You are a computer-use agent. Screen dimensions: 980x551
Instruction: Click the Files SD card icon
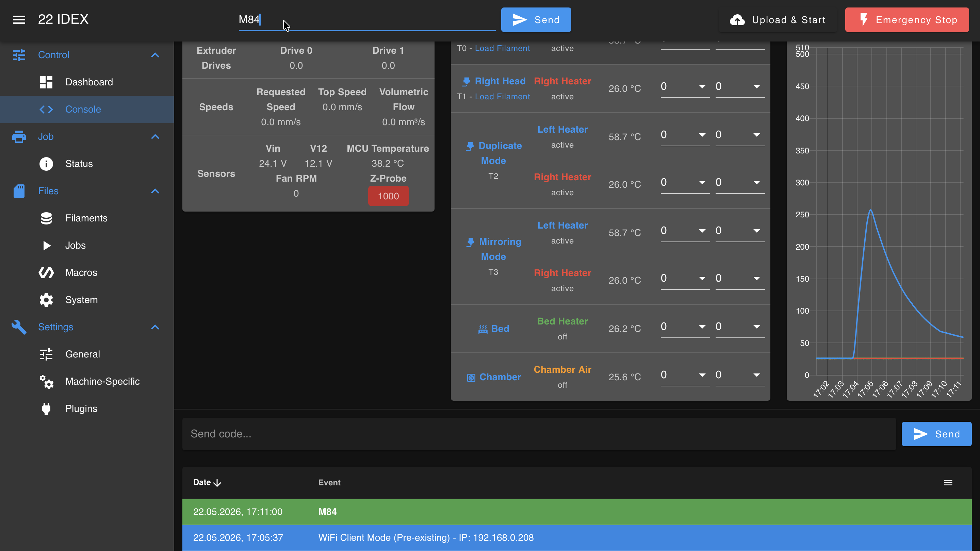pyautogui.click(x=19, y=191)
